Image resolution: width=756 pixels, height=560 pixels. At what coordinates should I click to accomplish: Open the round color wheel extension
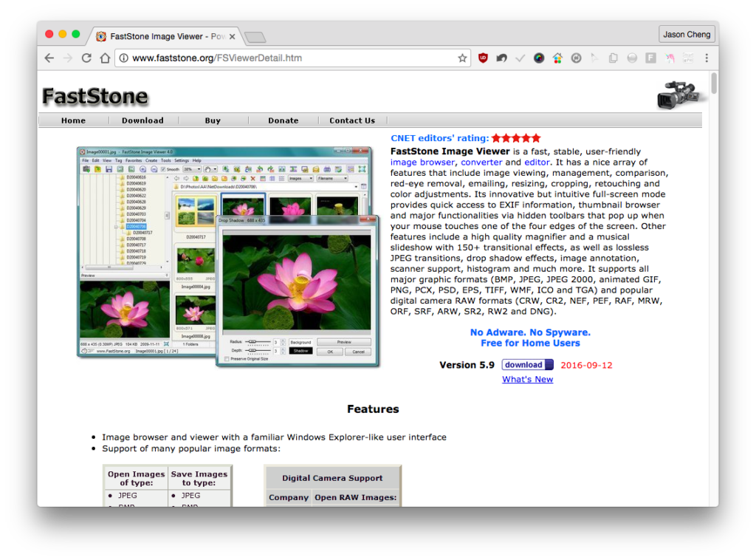click(538, 58)
